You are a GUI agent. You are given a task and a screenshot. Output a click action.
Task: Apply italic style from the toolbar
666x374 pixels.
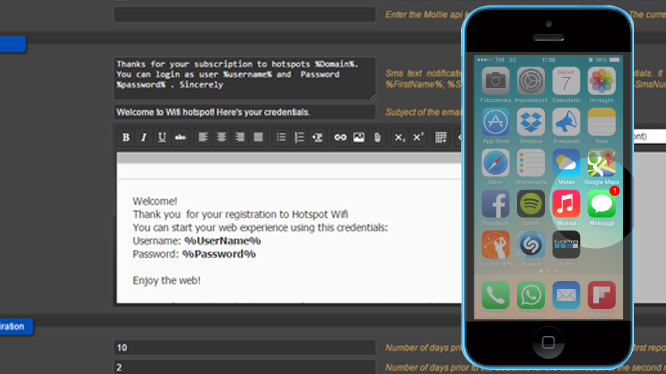click(144, 137)
